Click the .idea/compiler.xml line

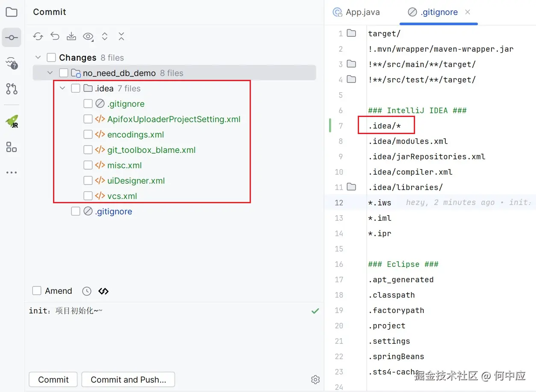click(410, 172)
